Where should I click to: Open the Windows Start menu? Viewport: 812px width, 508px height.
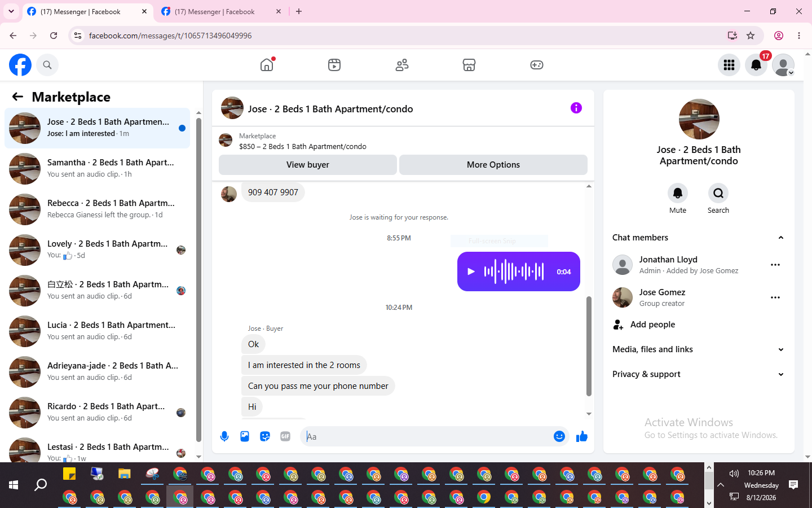click(14, 485)
